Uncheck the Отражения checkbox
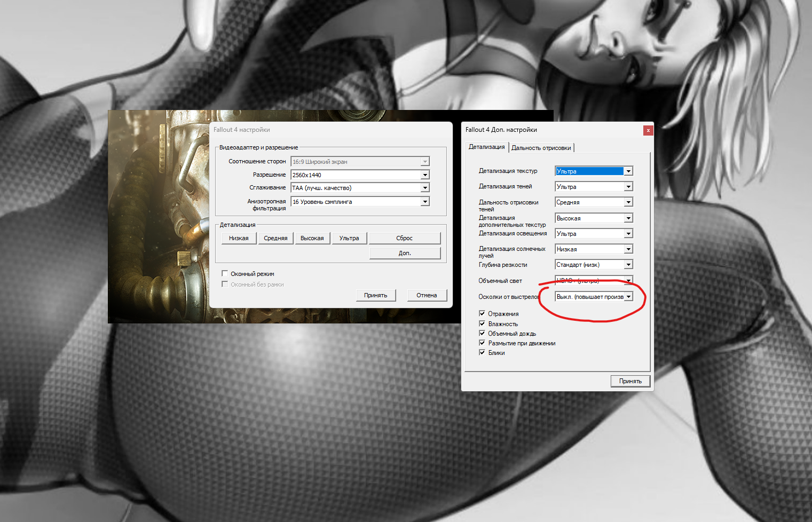This screenshot has width=812, height=522. click(x=482, y=314)
